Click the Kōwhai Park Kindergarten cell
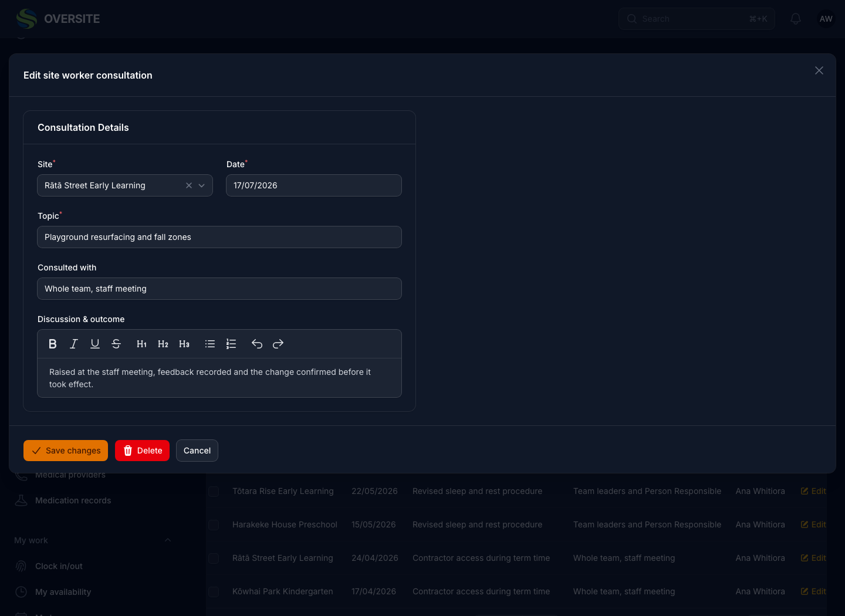Image resolution: width=845 pixels, height=616 pixels. (283, 591)
